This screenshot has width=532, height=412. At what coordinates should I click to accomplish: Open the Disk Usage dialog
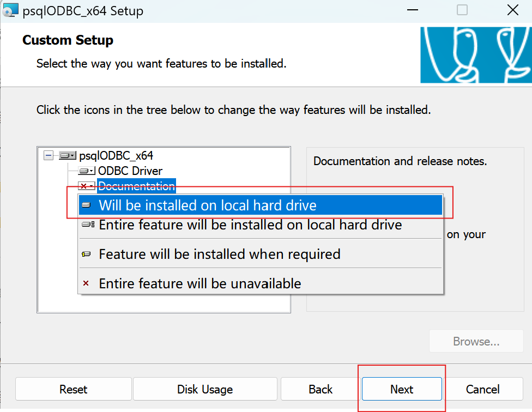point(204,389)
